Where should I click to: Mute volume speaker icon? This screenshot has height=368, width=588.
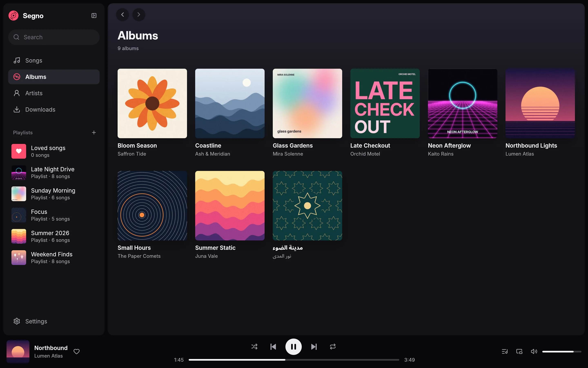pos(534,351)
